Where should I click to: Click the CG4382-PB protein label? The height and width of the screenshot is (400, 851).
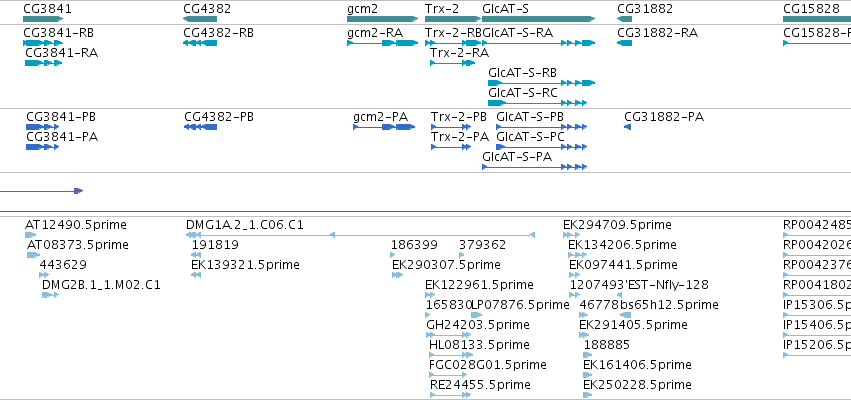pos(219,117)
